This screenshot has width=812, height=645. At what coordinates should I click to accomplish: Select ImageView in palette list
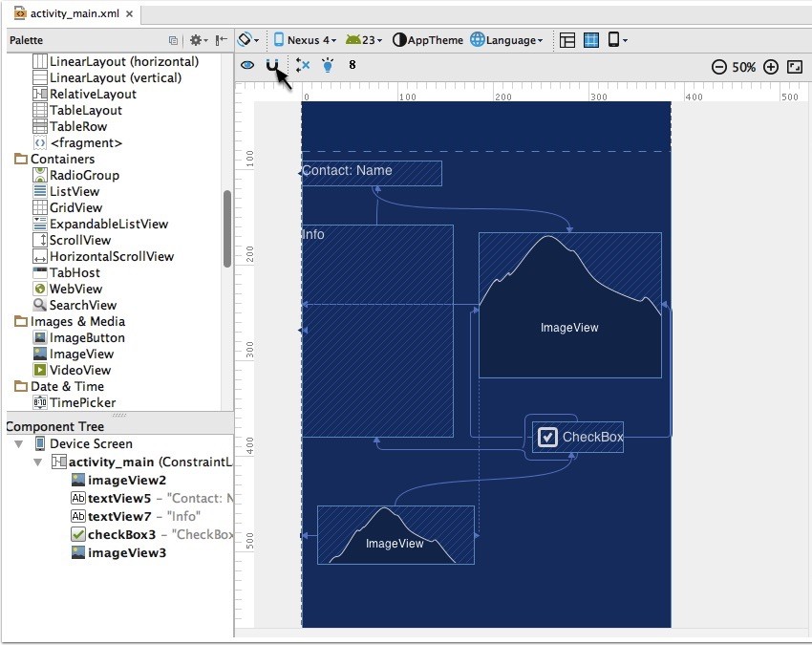click(x=73, y=354)
